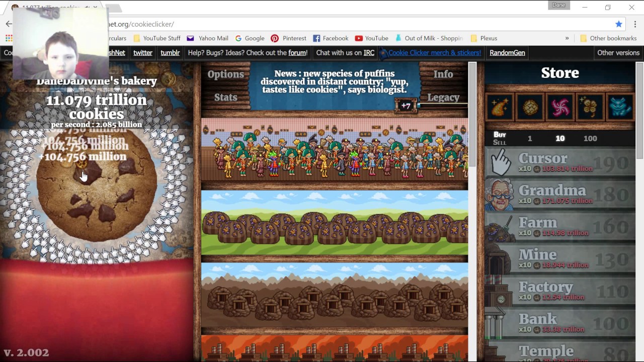The image size is (644, 362).
Task: Open the Apps grid shortcut in the bookmarks bar
Action: [9, 38]
